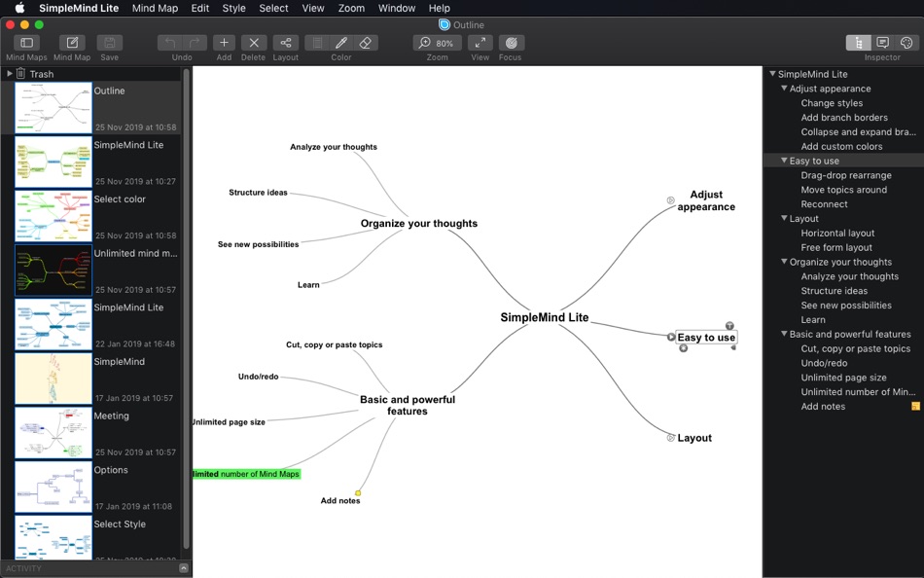
Task: Toggle the ACTIVITY panel arrow button
Action: 183,568
